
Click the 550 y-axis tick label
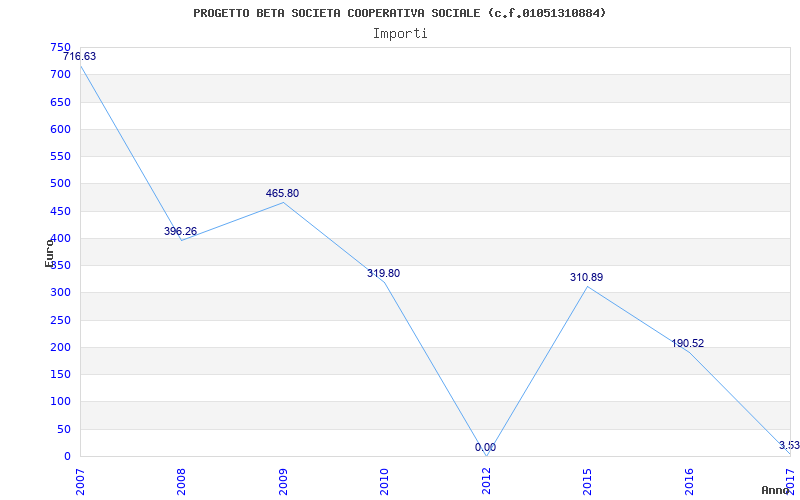(60, 156)
